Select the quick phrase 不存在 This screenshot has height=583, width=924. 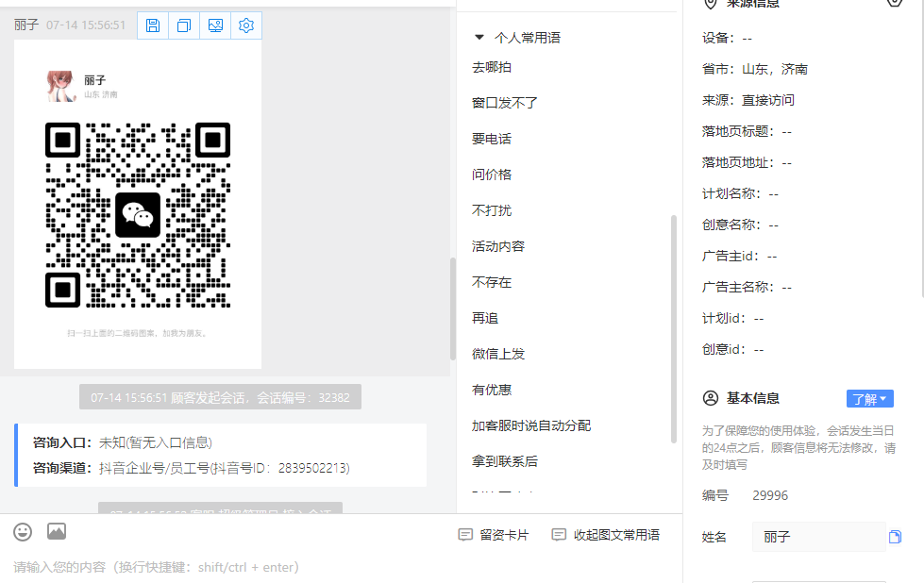(492, 282)
